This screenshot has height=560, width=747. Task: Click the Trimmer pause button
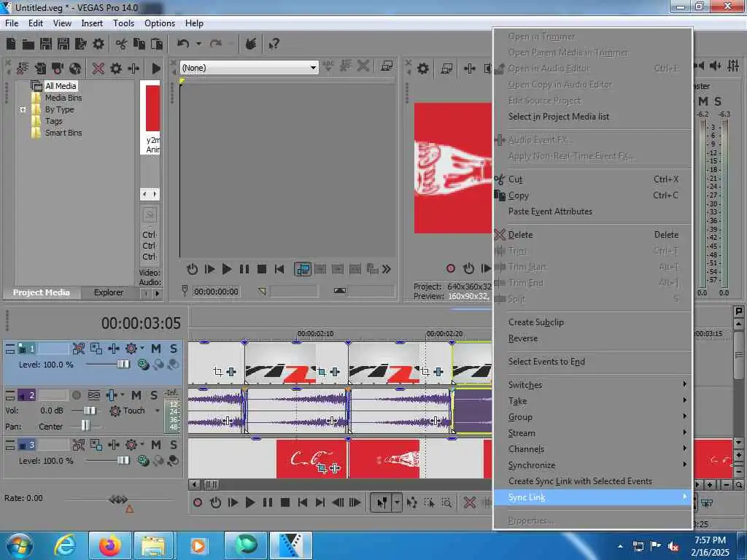point(244,269)
